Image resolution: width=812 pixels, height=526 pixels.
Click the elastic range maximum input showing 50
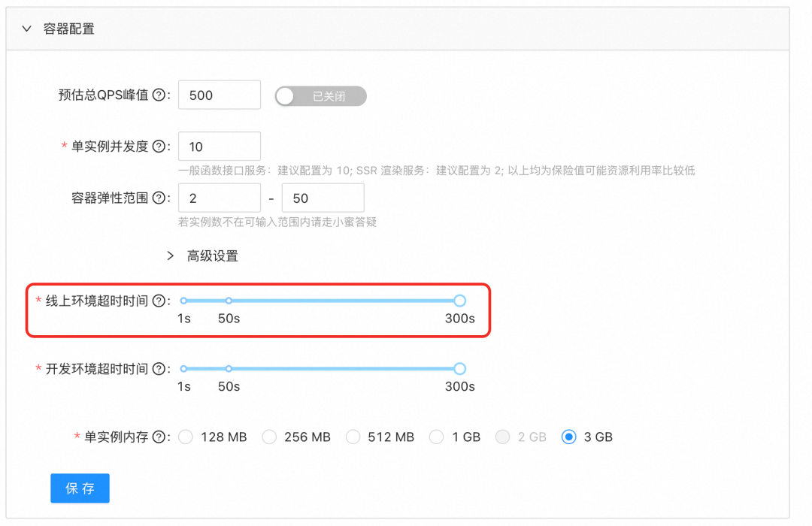coord(323,197)
